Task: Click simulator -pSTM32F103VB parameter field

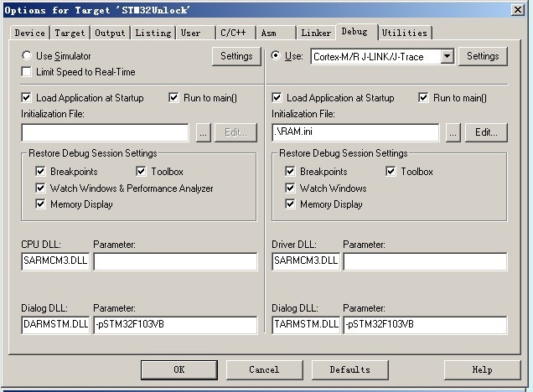Action: click(175, 325)
